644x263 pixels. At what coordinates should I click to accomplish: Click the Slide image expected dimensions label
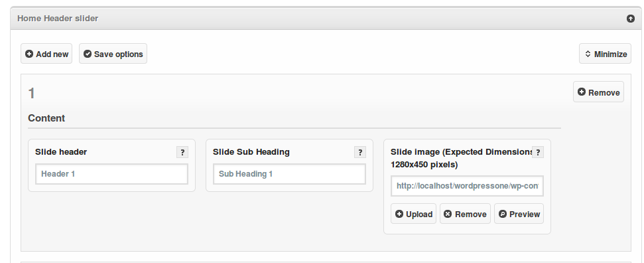pyautogui.click(x=462, y=158)
